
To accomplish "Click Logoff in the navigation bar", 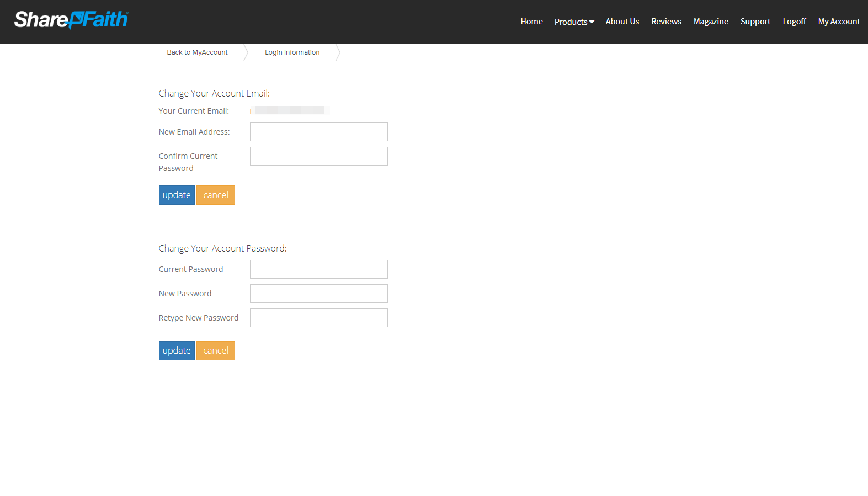I will pos(794,22).
